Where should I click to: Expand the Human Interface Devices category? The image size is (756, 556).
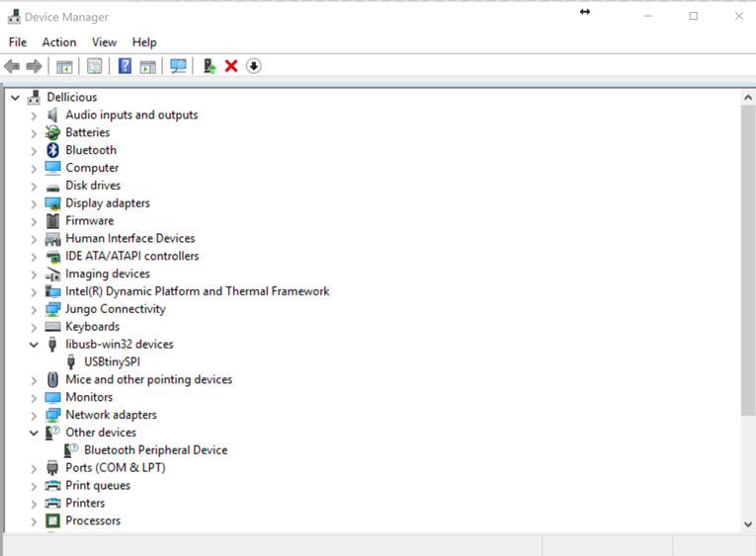click(34, 239)
